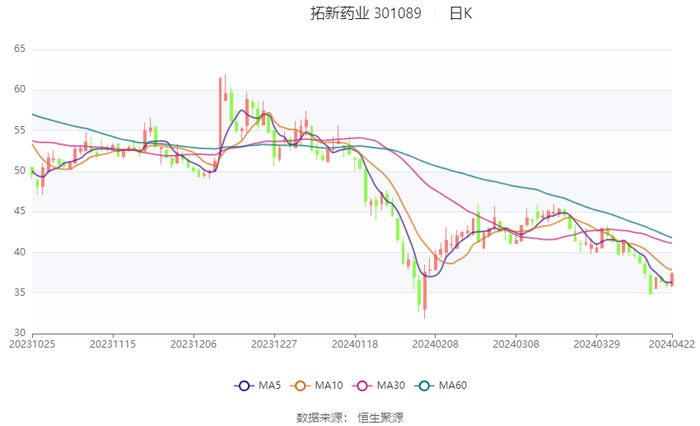Click the 20231206 x-axis date
Screen dimensions: 700x426
[193, 342]
